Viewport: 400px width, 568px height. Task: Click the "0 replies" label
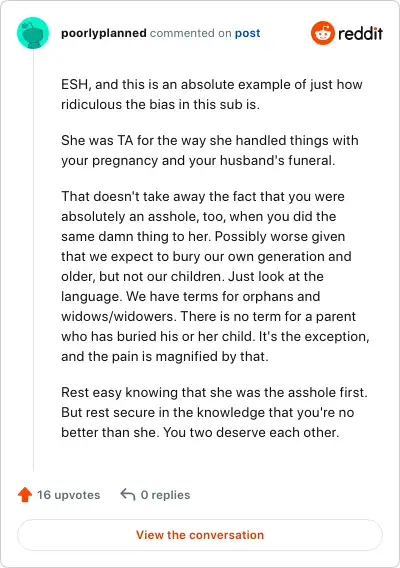tap(166, 495)
